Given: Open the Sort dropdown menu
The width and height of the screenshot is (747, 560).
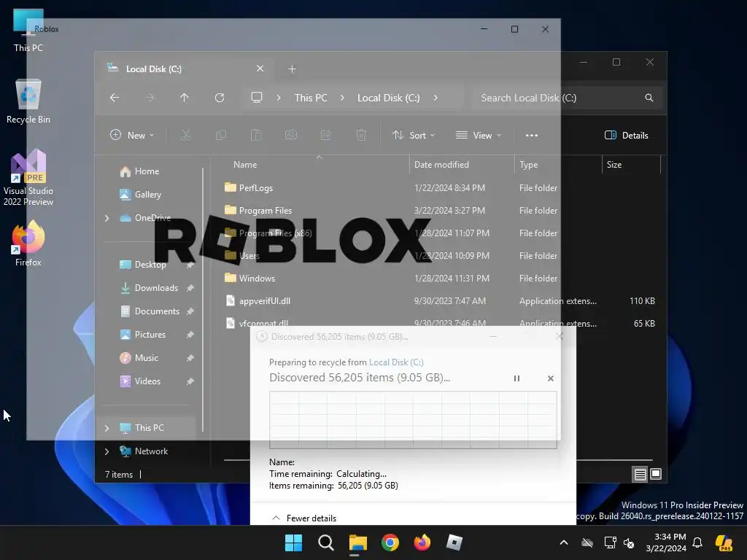Looking at the screenshot, I should click(x=413, y=135).
